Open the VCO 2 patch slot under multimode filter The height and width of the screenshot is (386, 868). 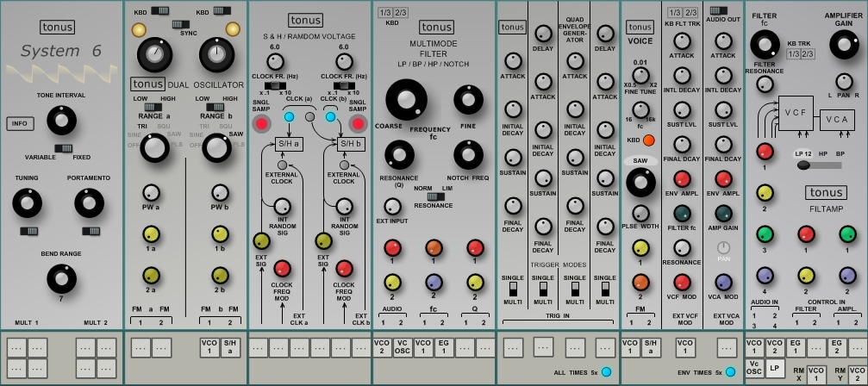tap(382, 346)
